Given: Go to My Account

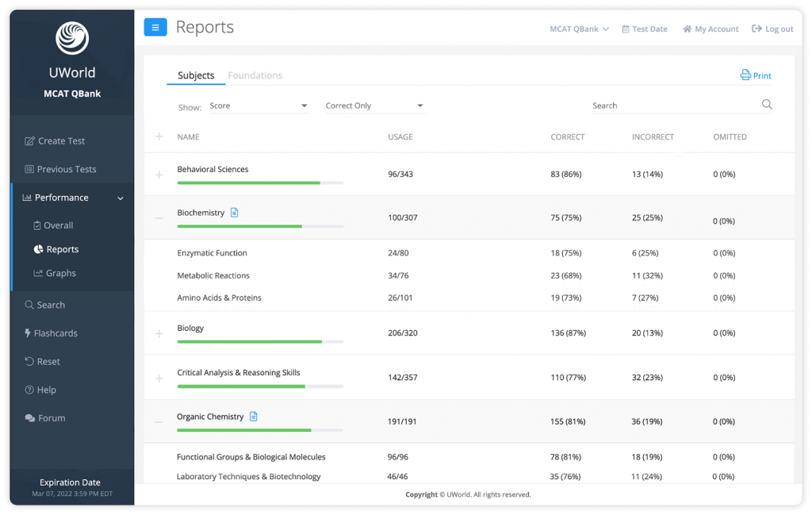Looking at the screenshot, I should tap(710, 29).
